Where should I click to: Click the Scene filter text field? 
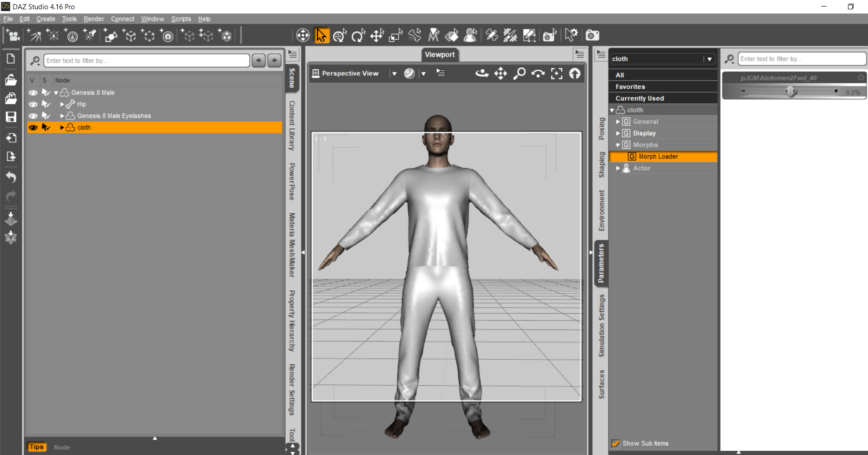(x=147, y=60)
